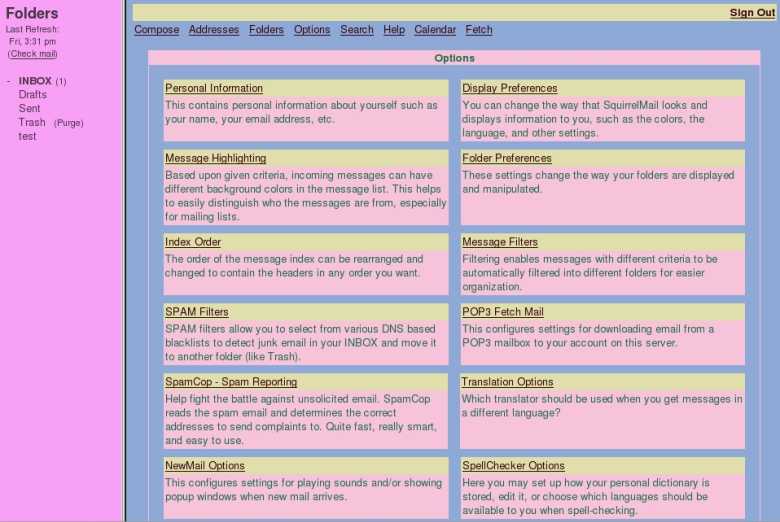The width and height of the screenshot is (780, 522).
Task: Go to Addresses in the menu
Action: (213, 30)
